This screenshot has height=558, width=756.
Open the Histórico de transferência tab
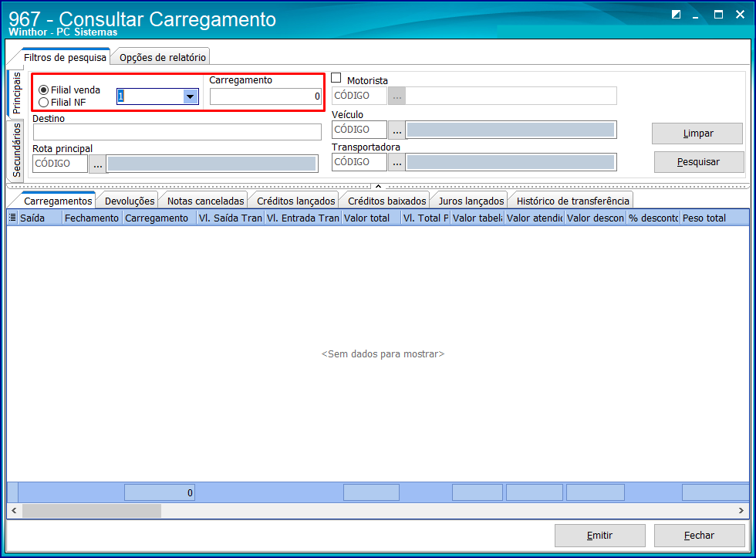click(x=572, y=201)
